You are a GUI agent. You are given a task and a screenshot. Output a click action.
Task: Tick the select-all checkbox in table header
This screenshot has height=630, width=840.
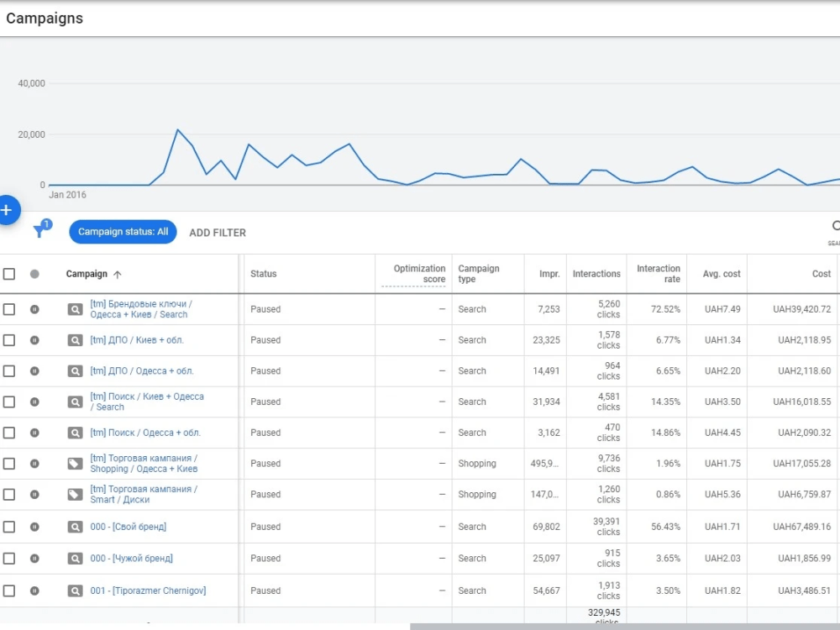(x=9, y=275)
